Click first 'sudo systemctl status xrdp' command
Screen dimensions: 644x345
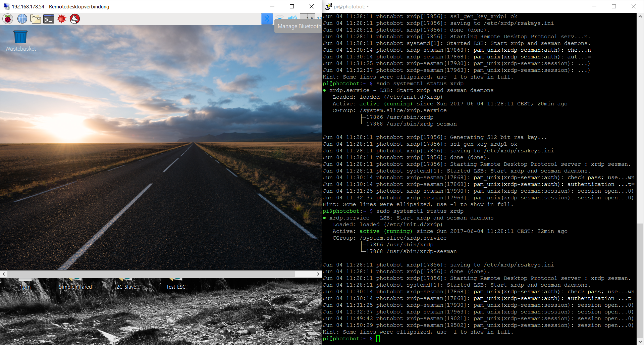click(420, 84)
